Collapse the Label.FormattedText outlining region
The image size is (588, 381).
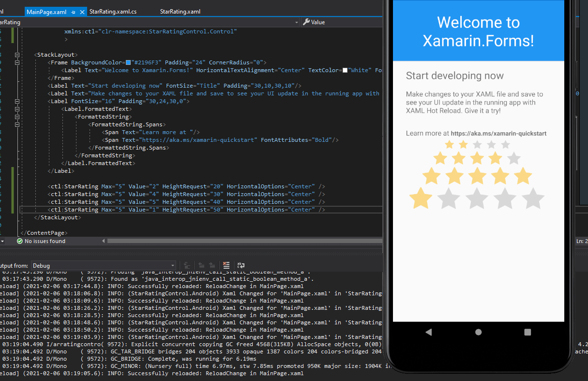pos(17,109)
